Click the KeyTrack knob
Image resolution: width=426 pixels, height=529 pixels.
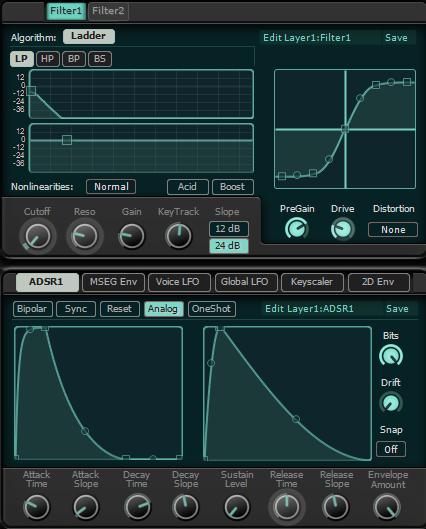(178, 236)
